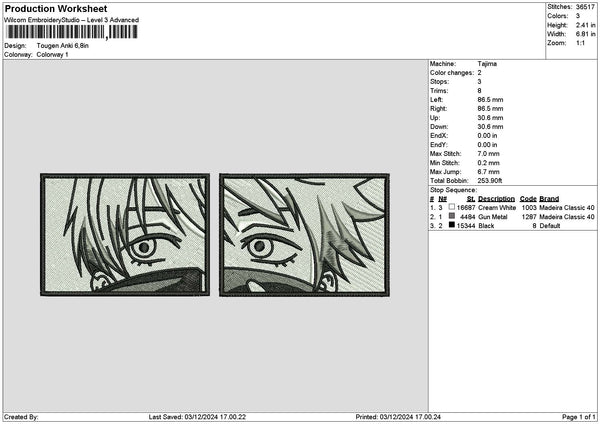Click the Total Bobbin value 253.90ft
Screen dimensions: 600x424
tap(490, 181)
